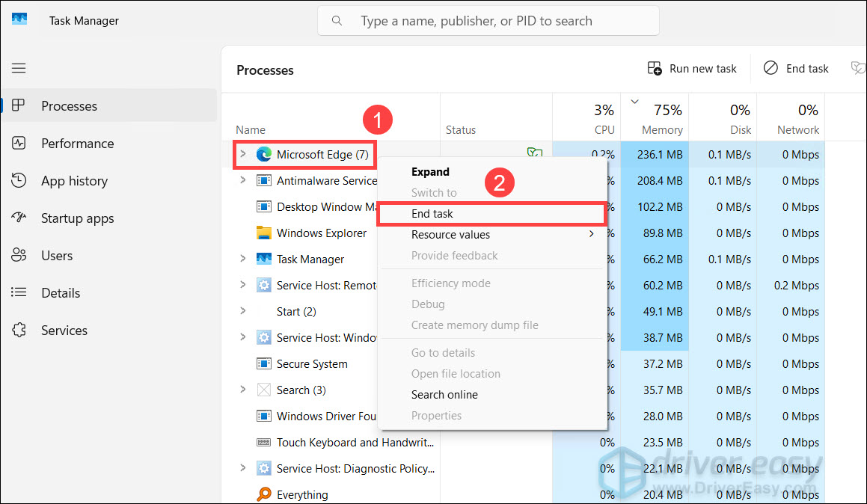The image size is (867, 504).
Task: Expand the Start (2) process group
Action: pos(242,311)
